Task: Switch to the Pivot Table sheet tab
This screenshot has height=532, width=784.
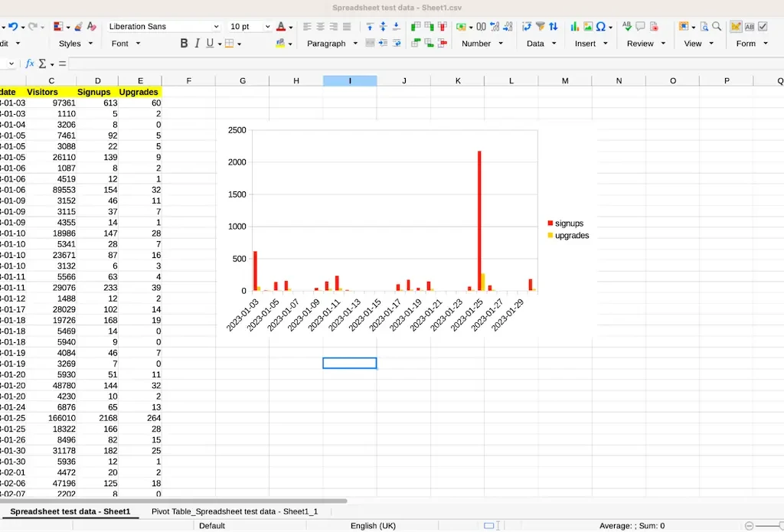Action: point(234,511)
